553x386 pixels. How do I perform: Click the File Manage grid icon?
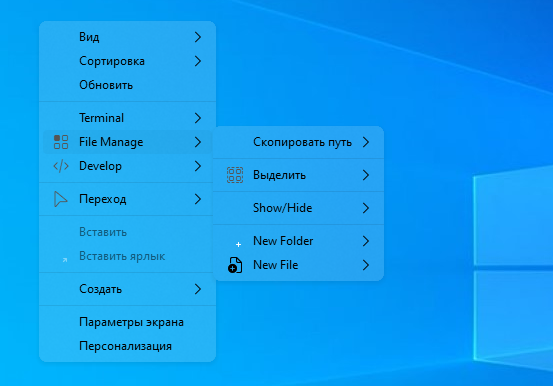pyautogui.click(x=61, y=142)
